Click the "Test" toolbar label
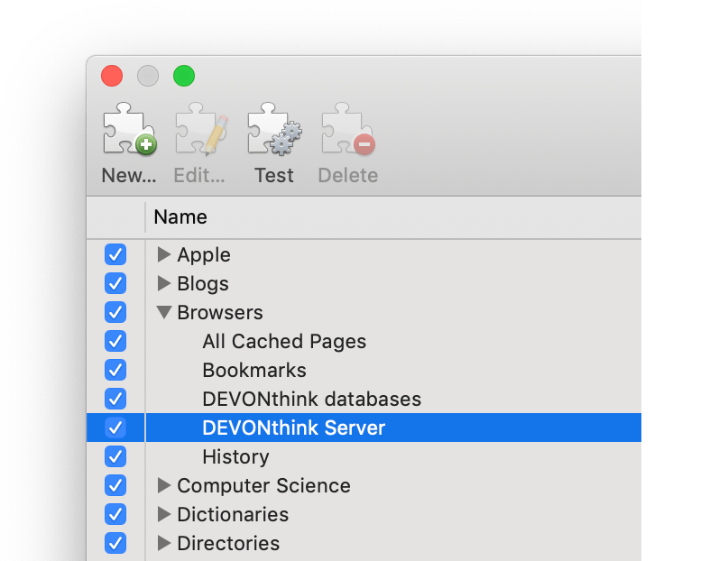 point(274,175)
